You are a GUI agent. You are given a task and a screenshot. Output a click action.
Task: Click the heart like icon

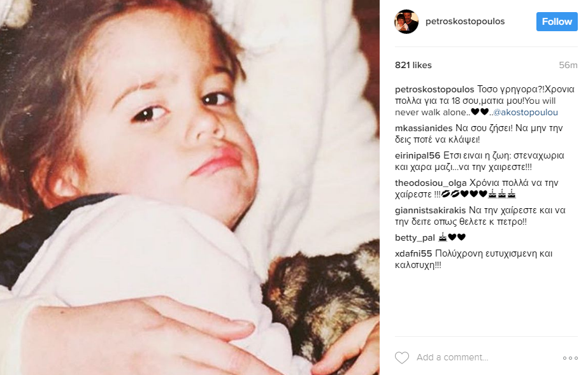click(x=401, y=358)
